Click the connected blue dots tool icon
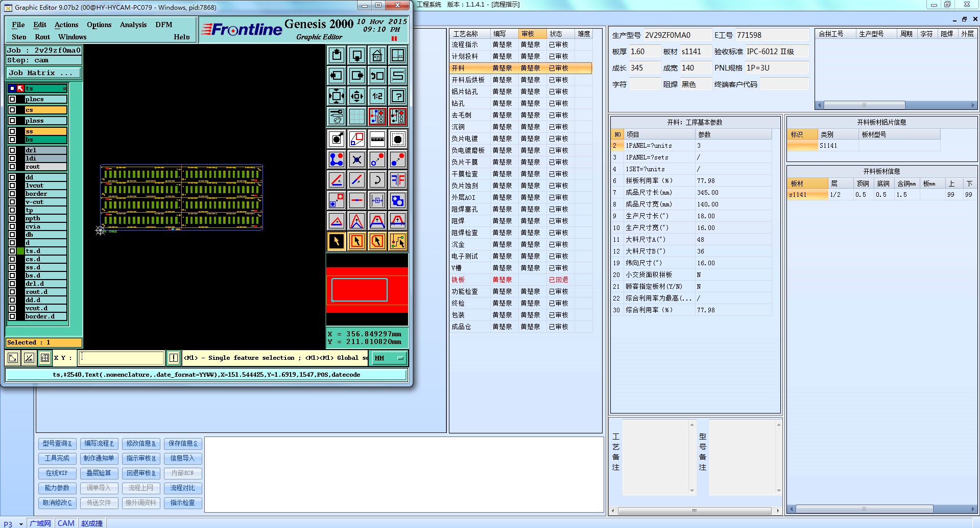 click(x=337, y=159)
